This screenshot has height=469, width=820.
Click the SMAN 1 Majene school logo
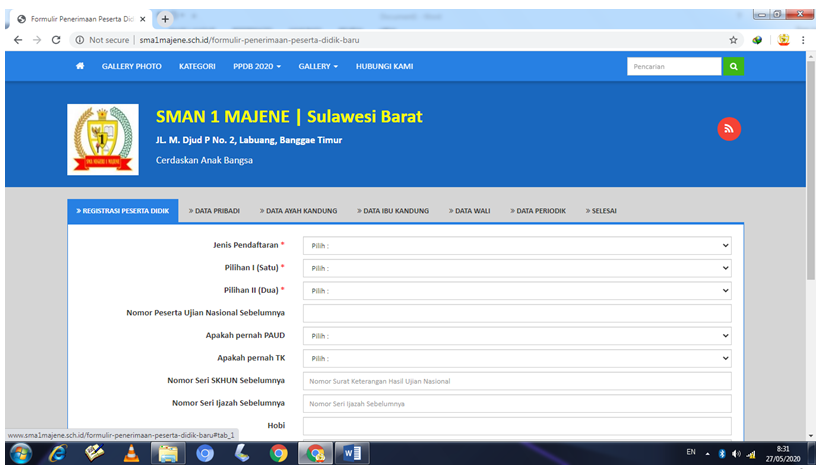tap(103, 139)
